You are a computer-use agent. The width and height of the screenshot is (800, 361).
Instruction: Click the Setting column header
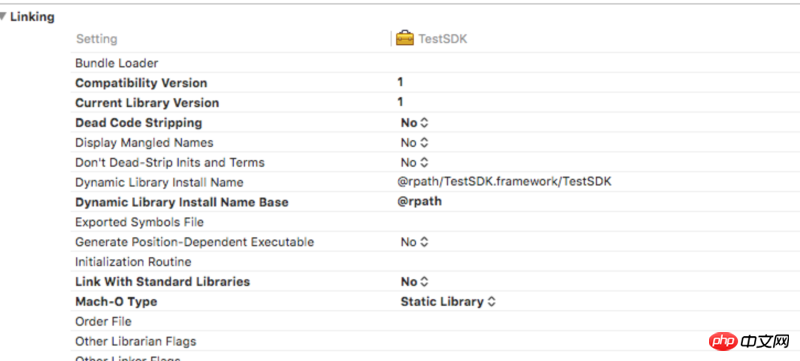[96, 39]
